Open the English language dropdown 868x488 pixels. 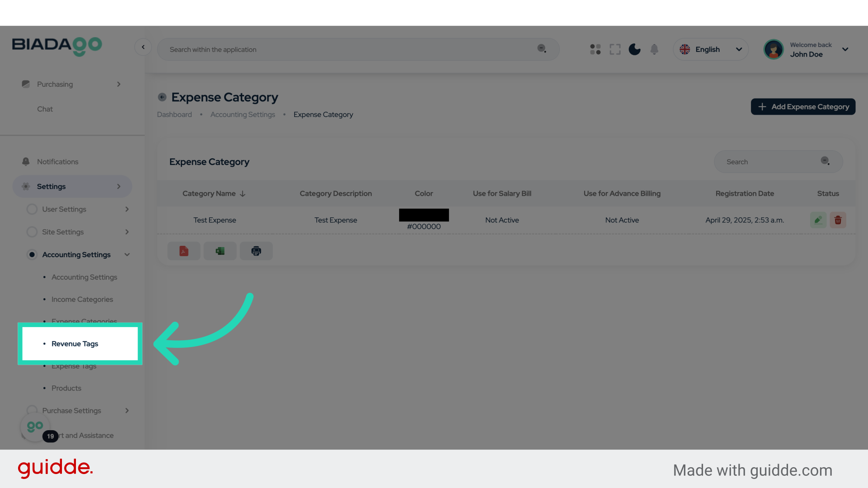pyautogui.click(x=710, y=49)
